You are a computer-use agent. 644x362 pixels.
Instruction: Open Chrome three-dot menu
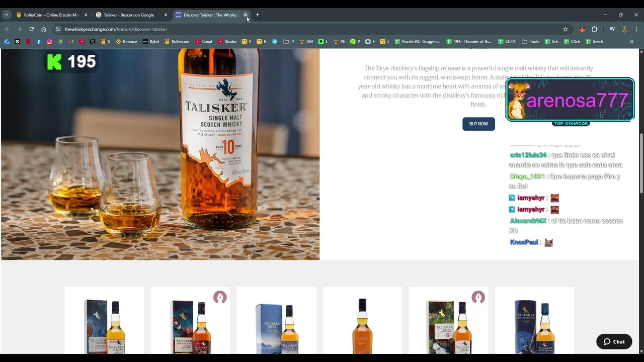point(636,29)
